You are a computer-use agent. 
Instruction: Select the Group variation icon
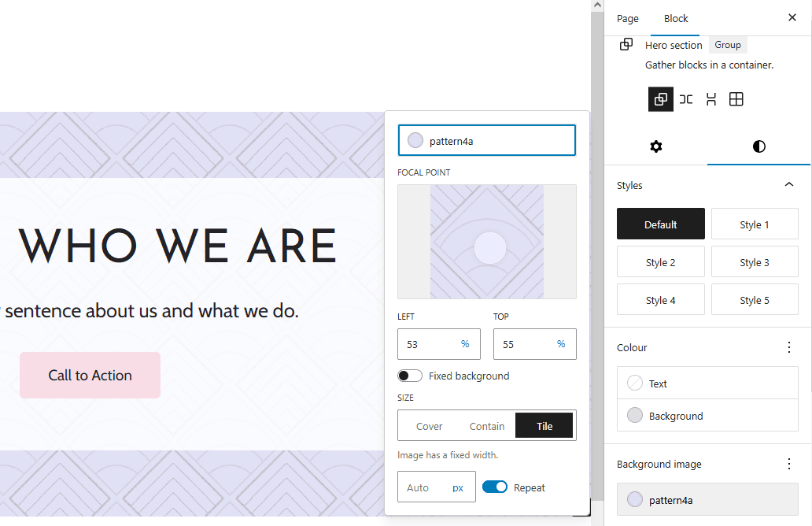pyautogui.click(x=660, y=98)
